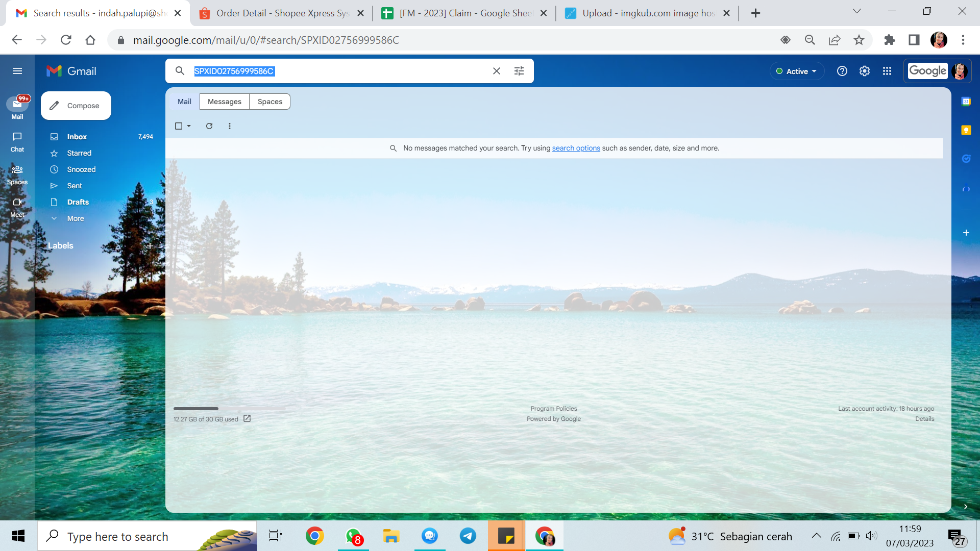Expand the side panel with bottom chevron

966,507
